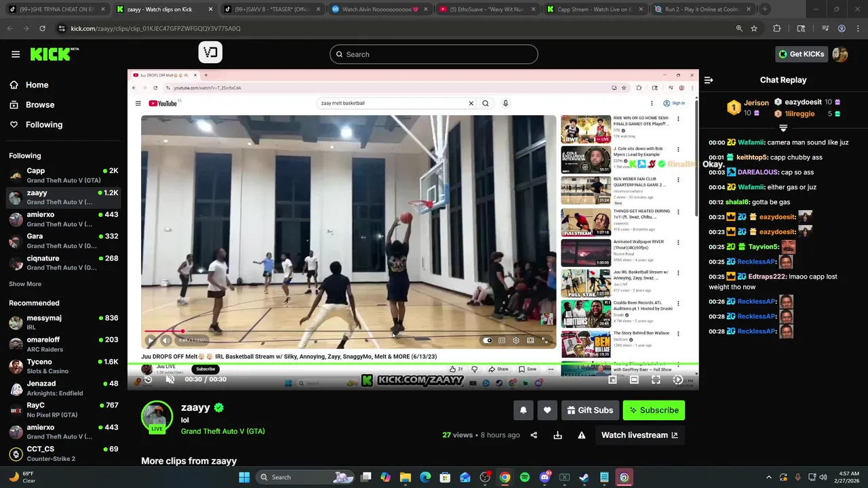The width and height of the screenshot is (868, 488).
Task: Open Jenazad in the Recommended list
Action: (x=63, y=388)
